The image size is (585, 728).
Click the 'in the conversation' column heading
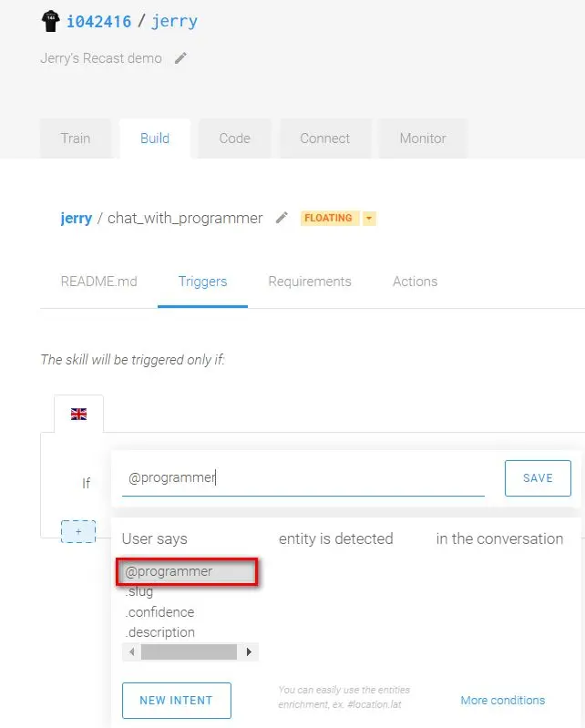(499, 538)
